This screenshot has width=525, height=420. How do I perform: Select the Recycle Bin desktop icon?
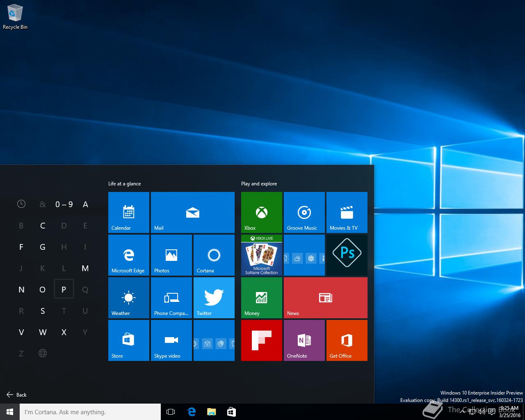tap(15, 17)
